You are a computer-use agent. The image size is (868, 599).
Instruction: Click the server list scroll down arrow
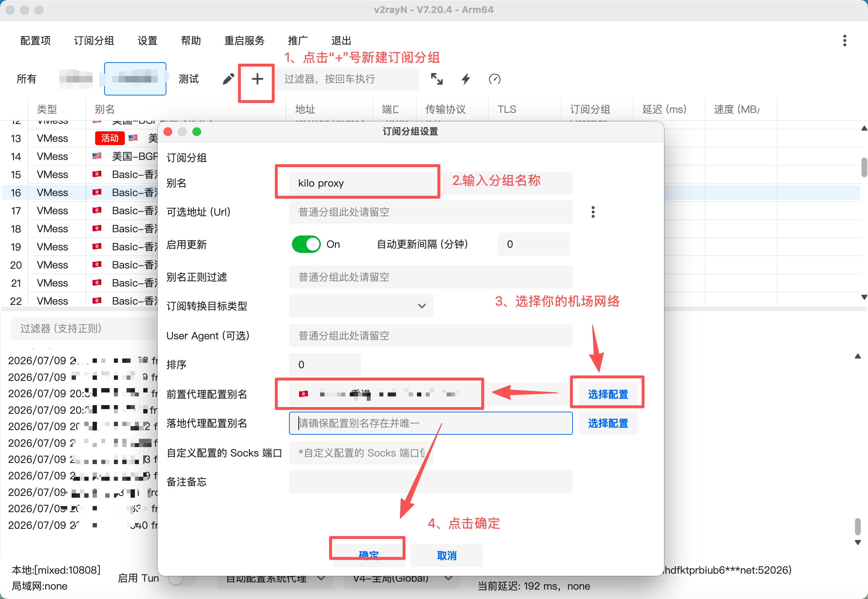click(864, 297)
